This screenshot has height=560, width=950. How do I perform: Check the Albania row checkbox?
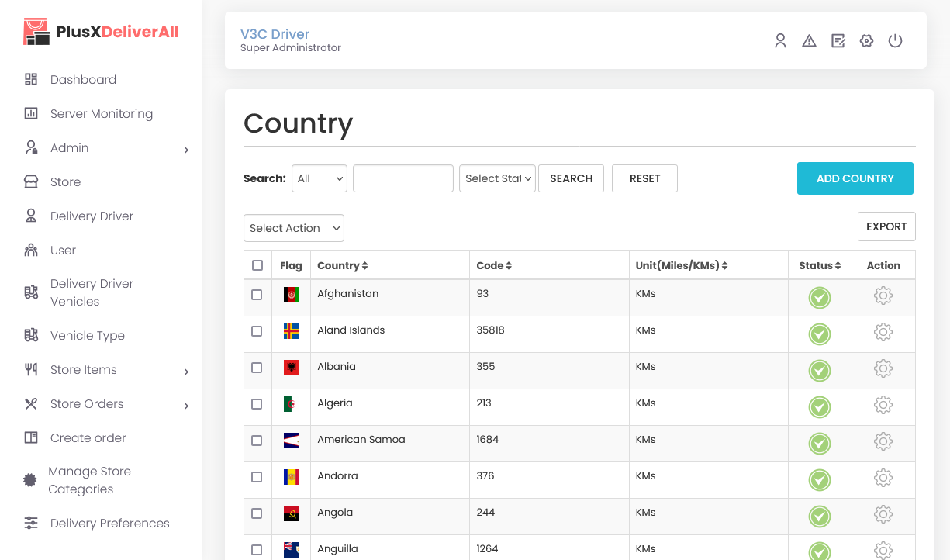(257, 368)
